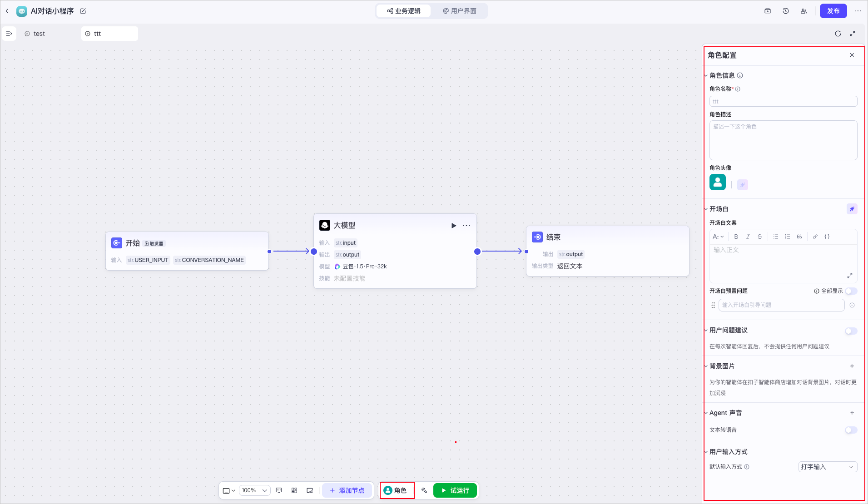Viewport: 868px width, 504px height.
Task: Turn on the 文本转语音 switch
Action: [851, 430]
